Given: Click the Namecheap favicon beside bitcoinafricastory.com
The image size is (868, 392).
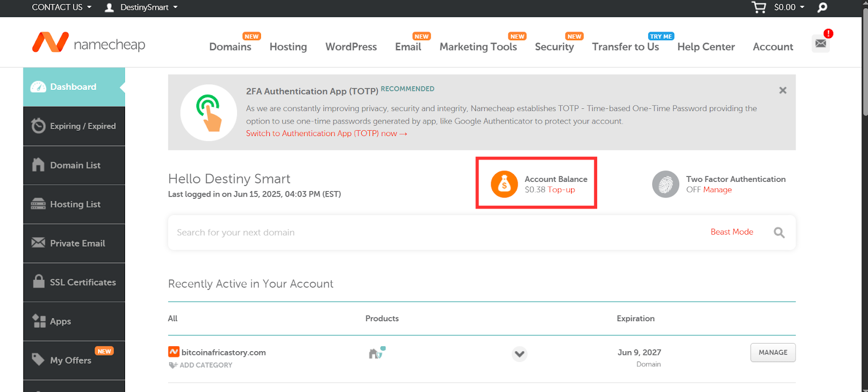Looking at the screenshot, I should [173, 352].
